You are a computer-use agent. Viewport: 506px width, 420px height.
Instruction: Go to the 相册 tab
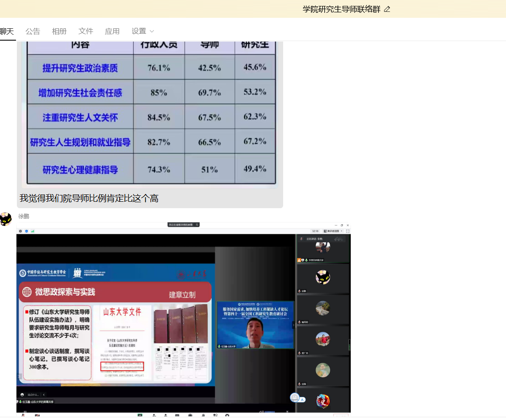point(59,31)
